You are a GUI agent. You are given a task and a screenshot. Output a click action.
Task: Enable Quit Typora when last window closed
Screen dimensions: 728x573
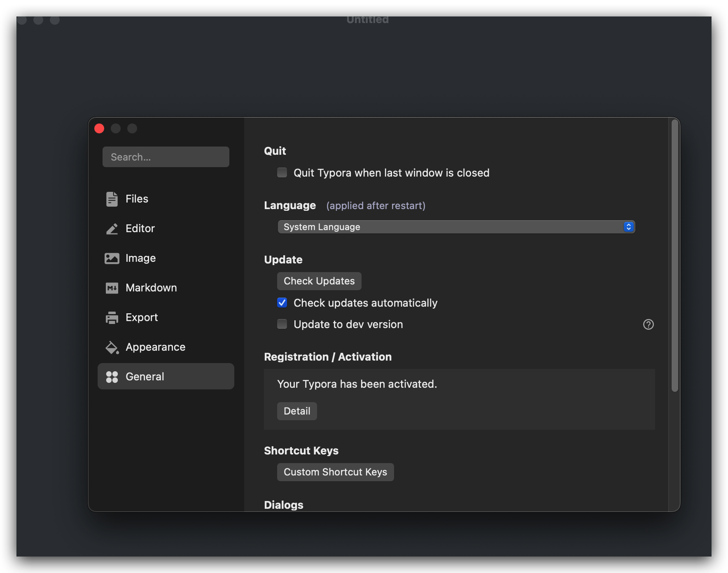282,172
